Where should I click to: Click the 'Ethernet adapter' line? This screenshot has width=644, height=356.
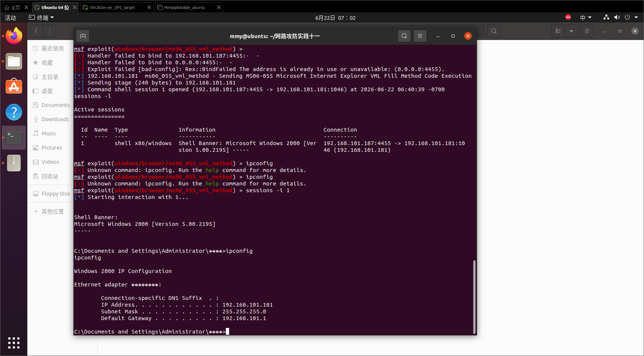click(118, 285)
